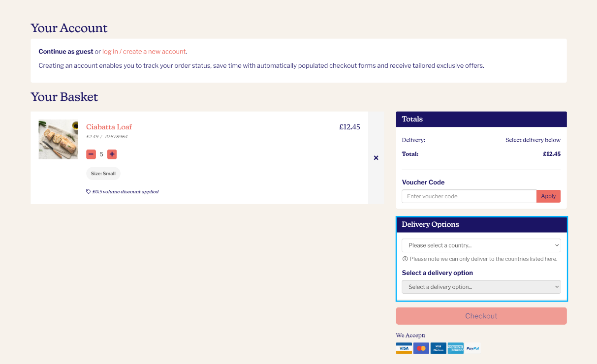This screenshot has height=364, width=597.
Task: Click the Ciabatta Loaf product thumbnail
Action: 58,139
